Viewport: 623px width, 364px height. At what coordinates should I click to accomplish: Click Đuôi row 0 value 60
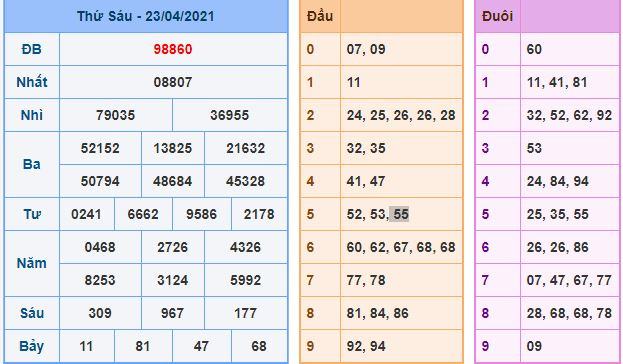tap(534, 49)
